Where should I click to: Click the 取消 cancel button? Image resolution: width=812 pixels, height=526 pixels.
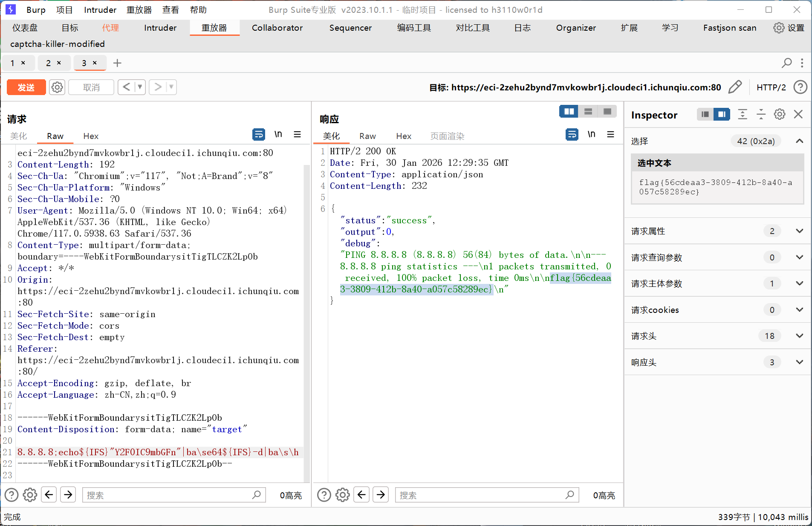tap(91, 87)
